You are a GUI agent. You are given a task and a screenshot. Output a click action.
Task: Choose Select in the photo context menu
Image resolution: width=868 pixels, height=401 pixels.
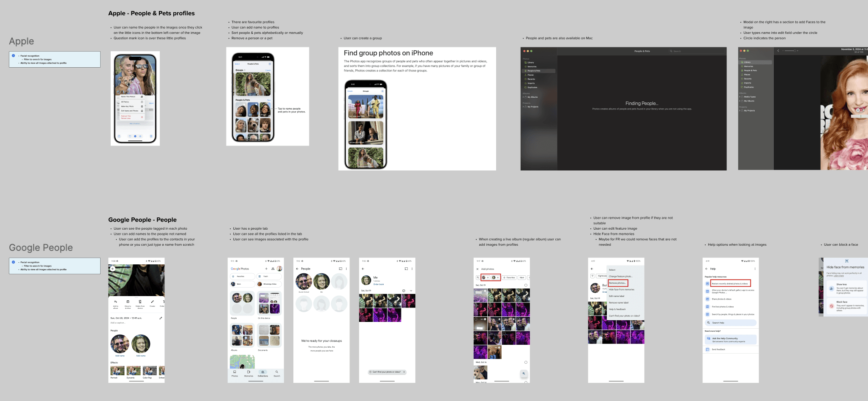tap(612, 270)
